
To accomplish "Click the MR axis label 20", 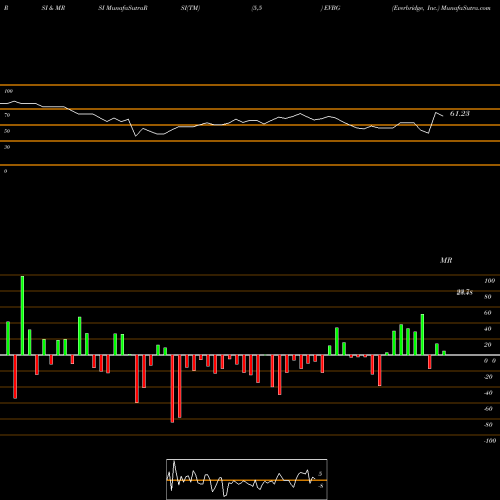I will tap(488, 345).
